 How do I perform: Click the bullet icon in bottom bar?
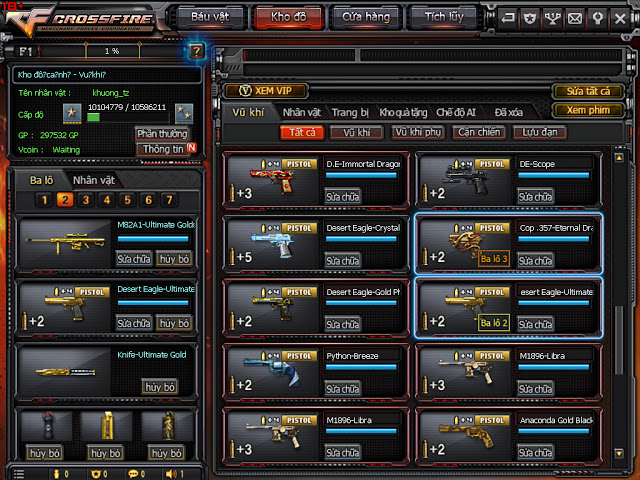tap(57, 474)
